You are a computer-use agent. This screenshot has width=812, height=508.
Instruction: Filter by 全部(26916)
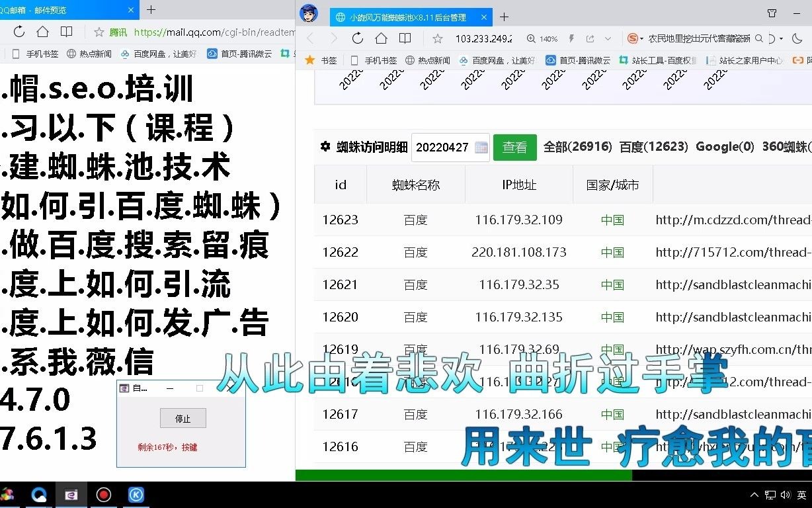click(x=577, y=147)
